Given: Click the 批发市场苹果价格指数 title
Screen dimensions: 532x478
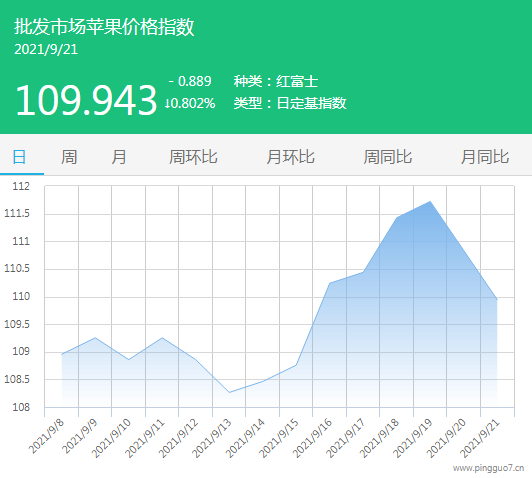Looking at the screenshot, I should [104, 27].
